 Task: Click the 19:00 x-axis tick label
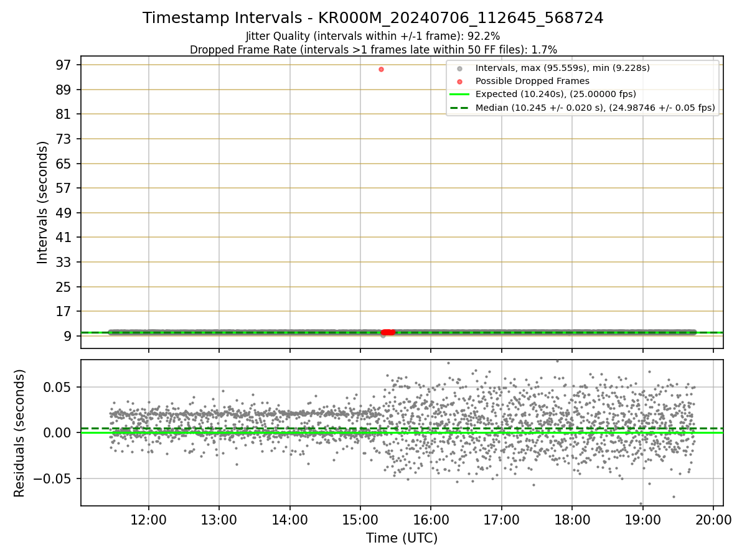643,519
